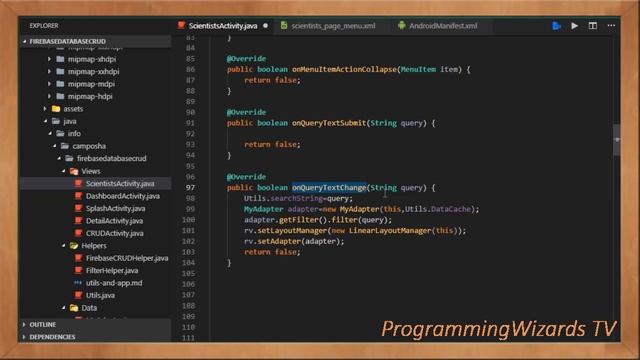Collapse the camposha folder arrow
The image size is (640, 360).
coord(54,146)
